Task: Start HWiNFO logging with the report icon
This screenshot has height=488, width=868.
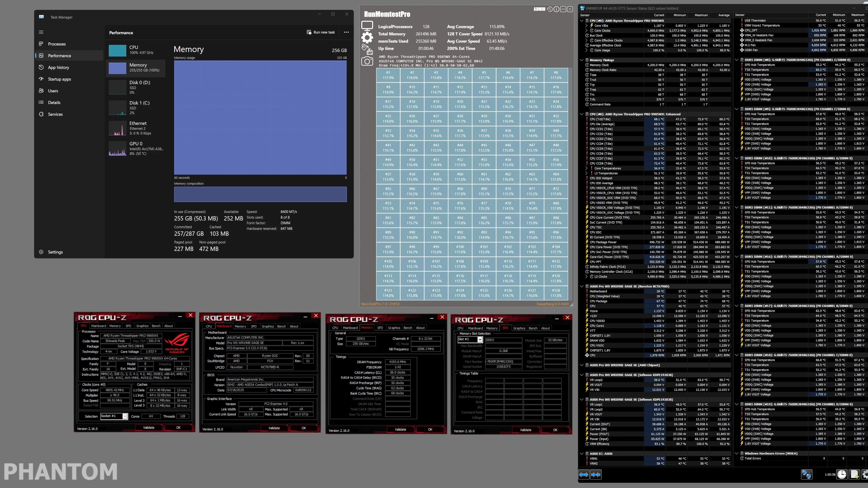Action: click(x=854, y=474)
